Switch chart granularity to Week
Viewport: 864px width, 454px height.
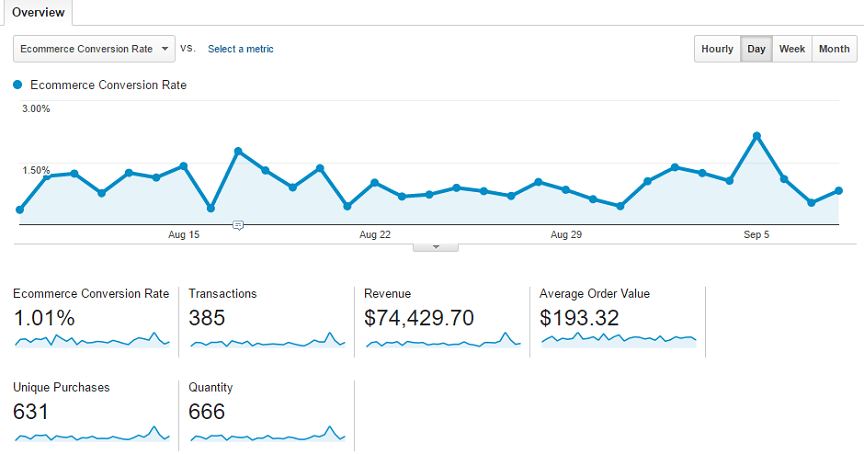pos(792,49)
